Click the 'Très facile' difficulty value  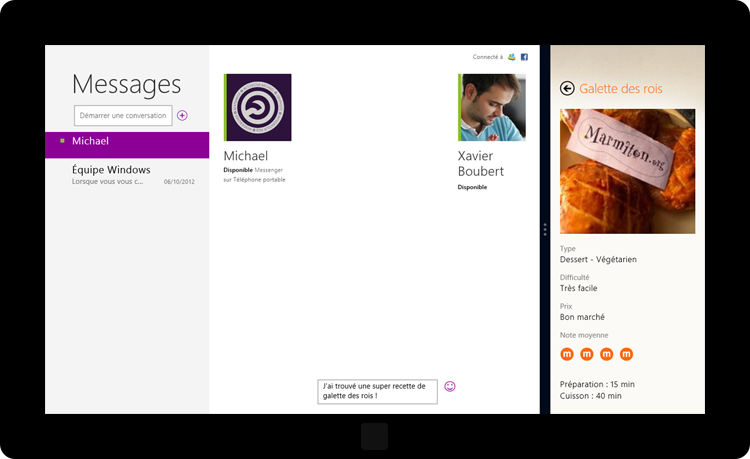pos(579,288)
